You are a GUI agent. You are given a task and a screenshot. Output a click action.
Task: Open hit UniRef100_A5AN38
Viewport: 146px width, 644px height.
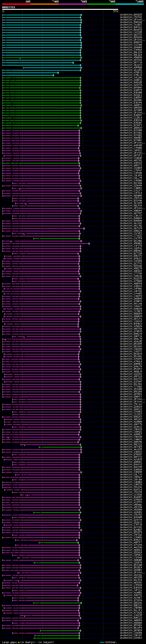[x=131, y=58]
